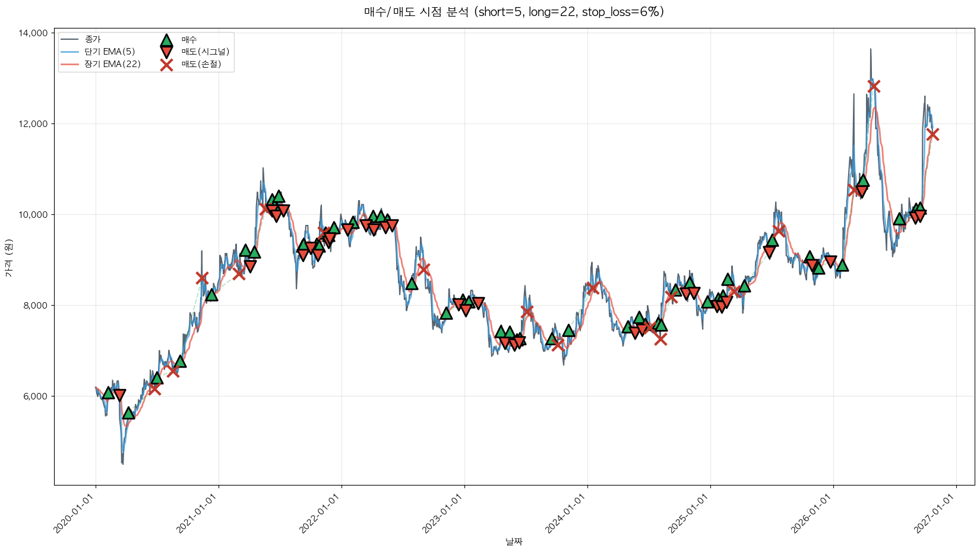Click the 종가 legend label
Viewport: 980px width, 552px height.
pyautogui.click(x=93, y=40)
